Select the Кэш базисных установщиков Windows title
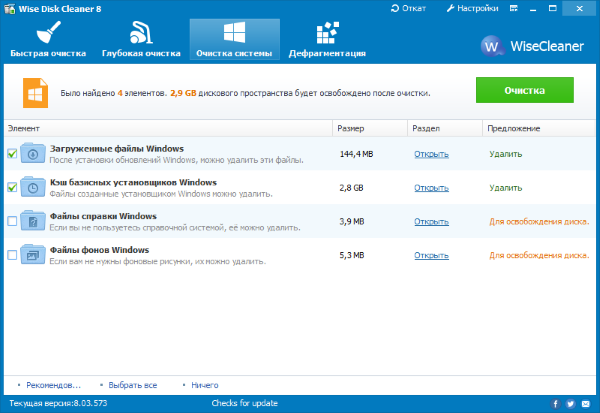 (x=133, y=182)
